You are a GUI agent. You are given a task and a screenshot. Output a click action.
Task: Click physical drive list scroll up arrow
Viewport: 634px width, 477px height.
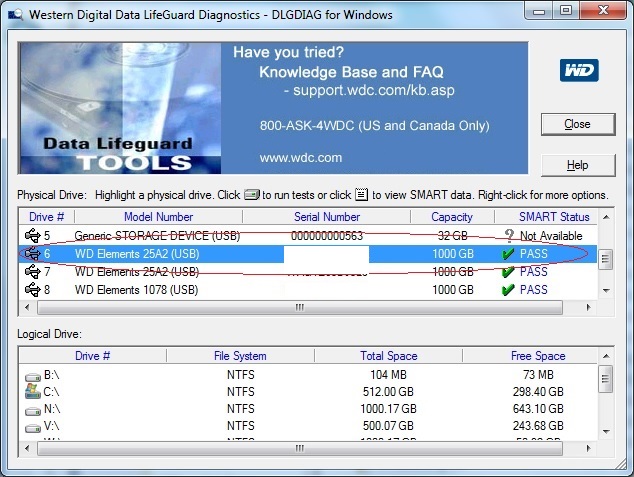point(606,217)
